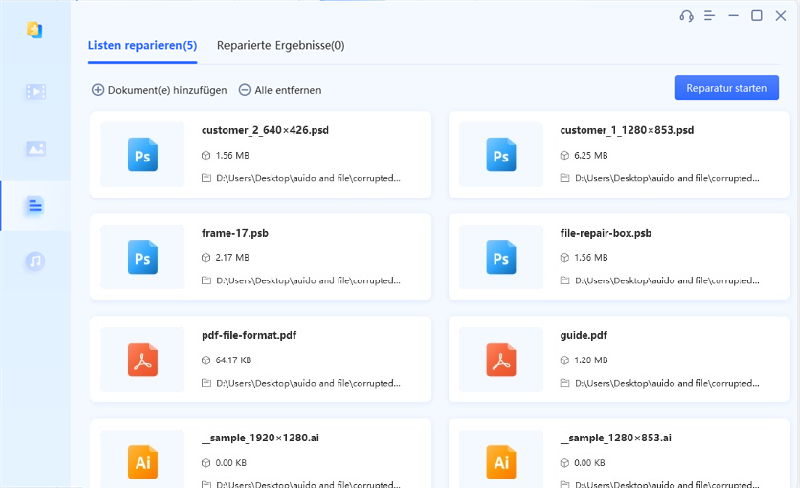Open video repair in the sidebar
The height and width of the screenshot is (488, 800).
click(x=36, y=92)
